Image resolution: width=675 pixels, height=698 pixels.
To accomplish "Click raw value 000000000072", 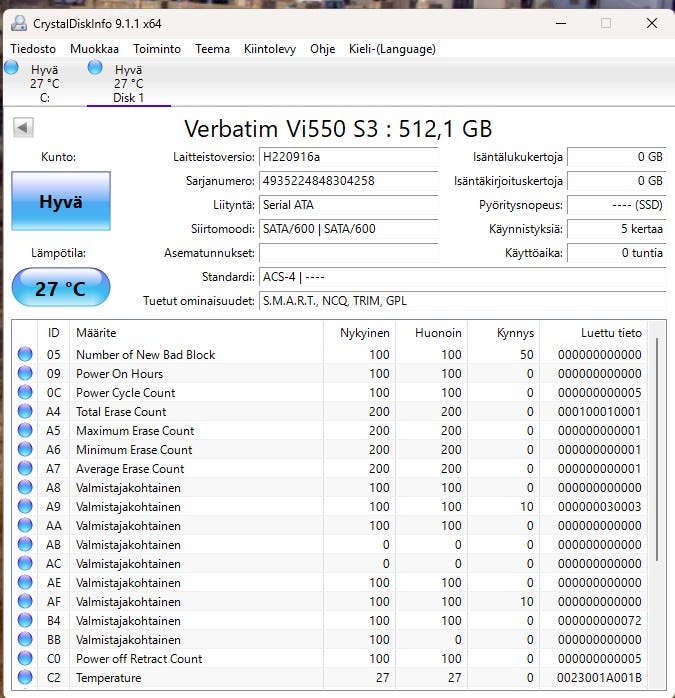I will pos(599,620).
